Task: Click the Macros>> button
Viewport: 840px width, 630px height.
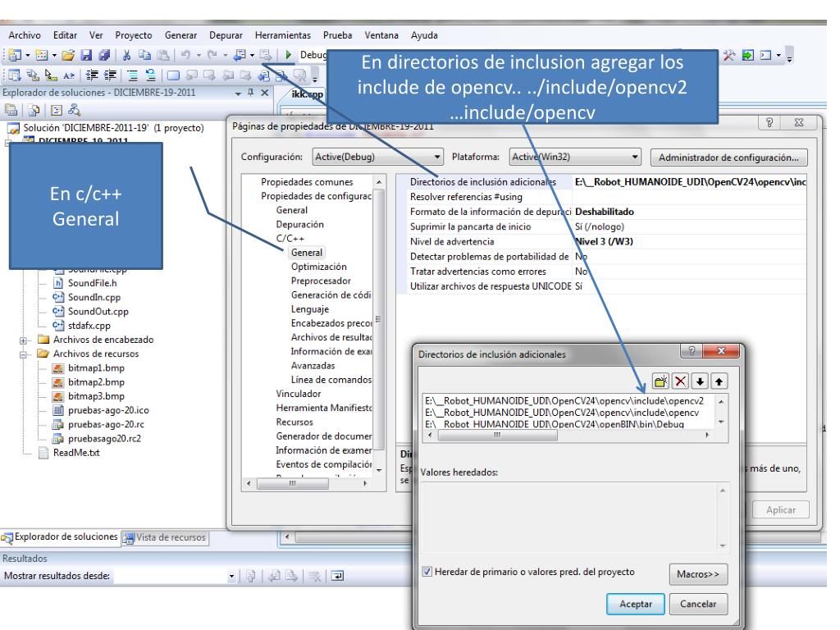Action: [x=698, y=574]
